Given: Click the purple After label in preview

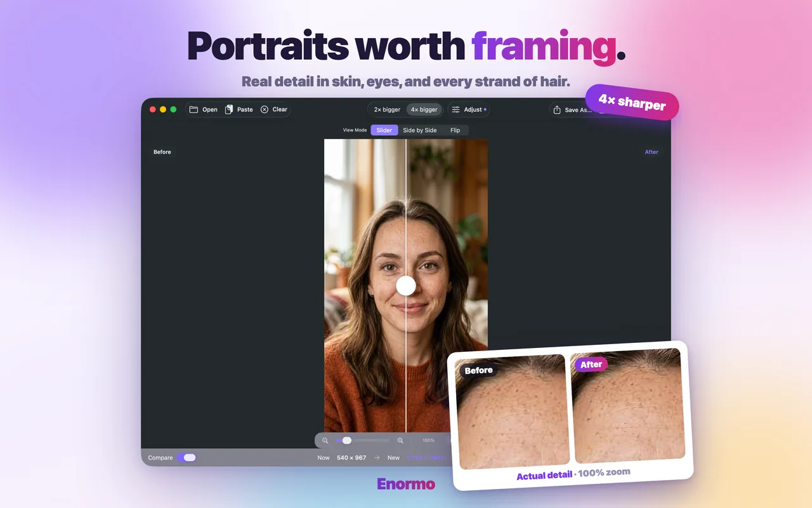Looking at the screenshot, I should tap(652, 152).
